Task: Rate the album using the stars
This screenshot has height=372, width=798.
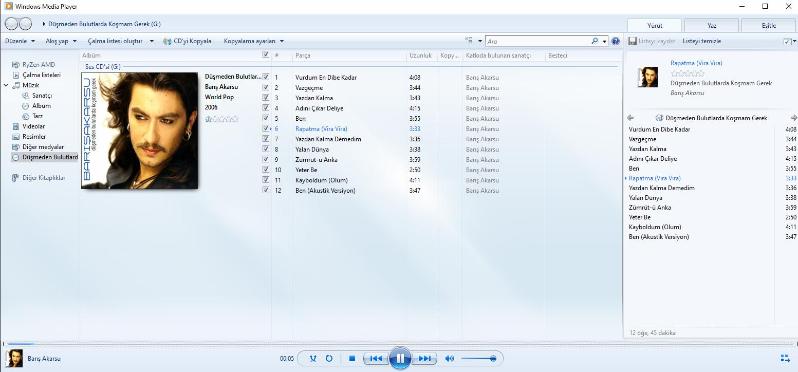Action: 221,119
